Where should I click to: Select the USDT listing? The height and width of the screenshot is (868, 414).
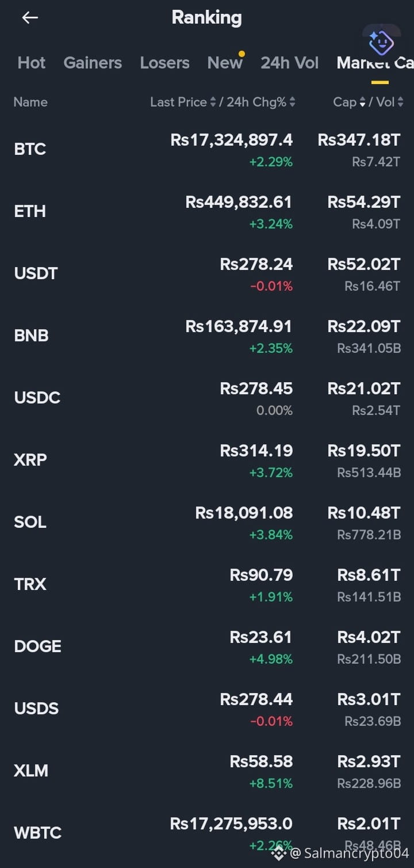[207, 274]
